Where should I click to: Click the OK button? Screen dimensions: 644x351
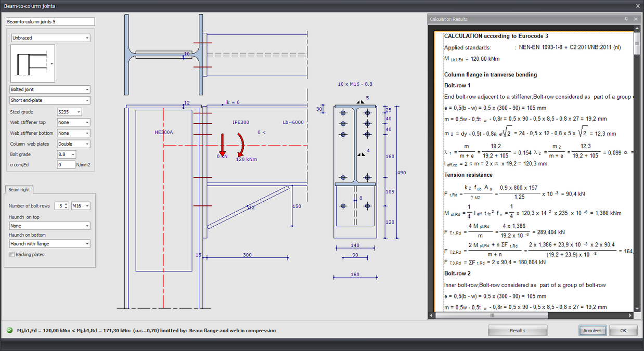point(624,330)
